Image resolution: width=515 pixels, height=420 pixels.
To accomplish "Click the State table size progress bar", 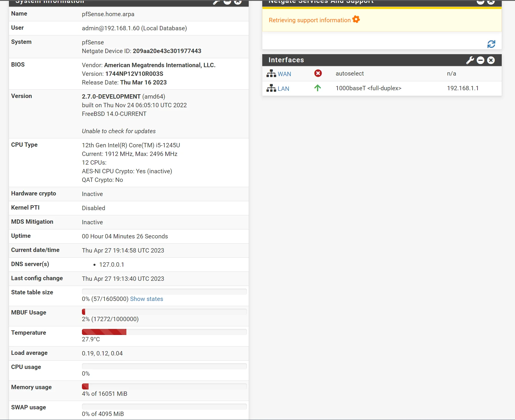I will 164,291.
